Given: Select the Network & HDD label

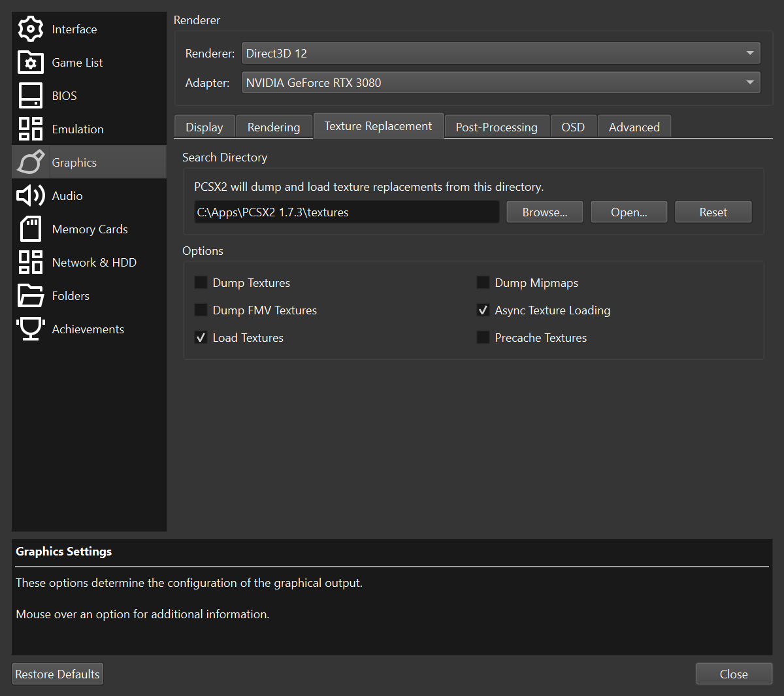Looking at the screenshot, I should click(x=94, y=262).
